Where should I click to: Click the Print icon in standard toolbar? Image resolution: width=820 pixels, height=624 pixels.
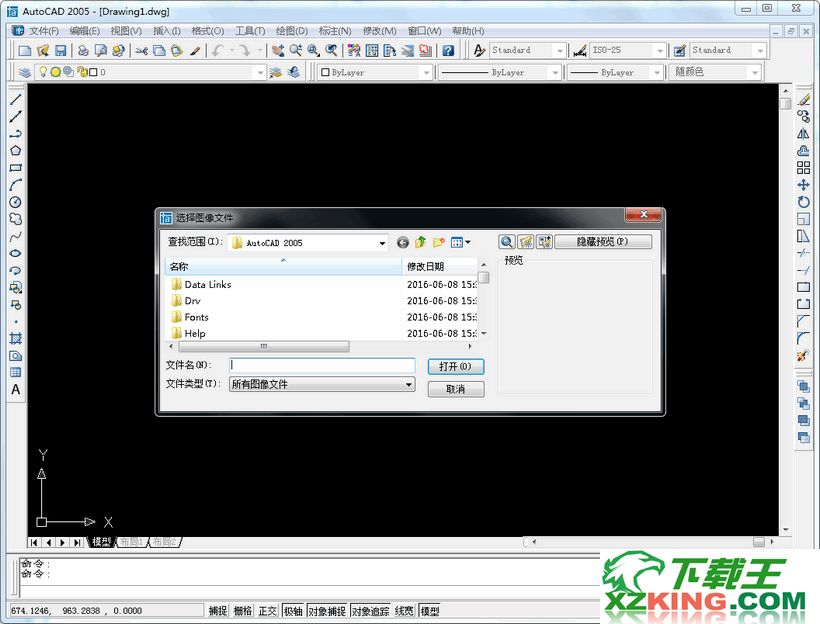tap(83, 50)
